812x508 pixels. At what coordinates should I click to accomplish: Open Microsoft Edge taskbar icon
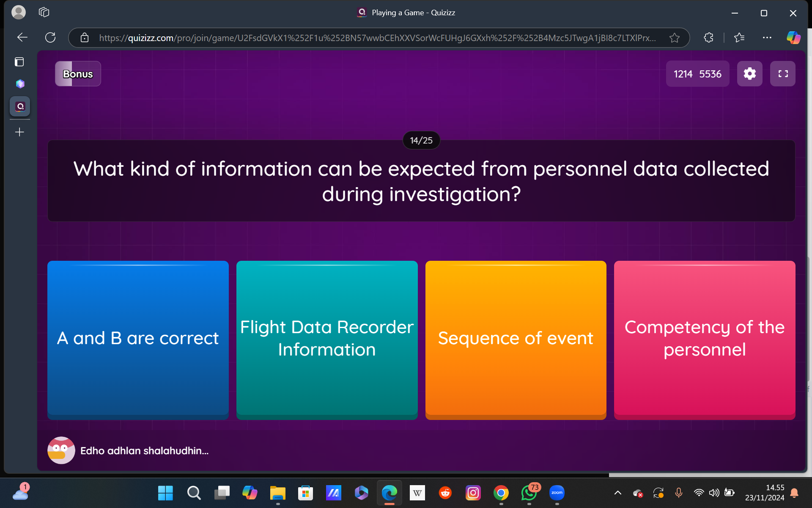pos(389,493)
